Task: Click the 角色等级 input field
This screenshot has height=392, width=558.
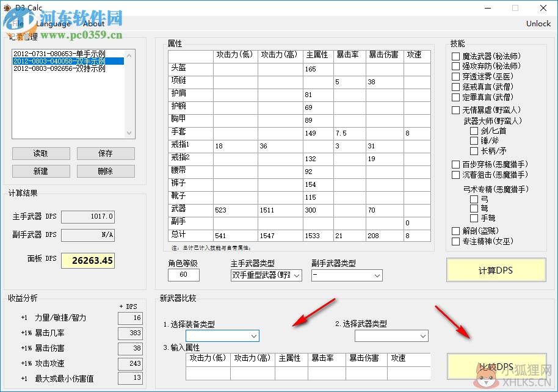Action: pyautogui.click(x=184, y=275)
